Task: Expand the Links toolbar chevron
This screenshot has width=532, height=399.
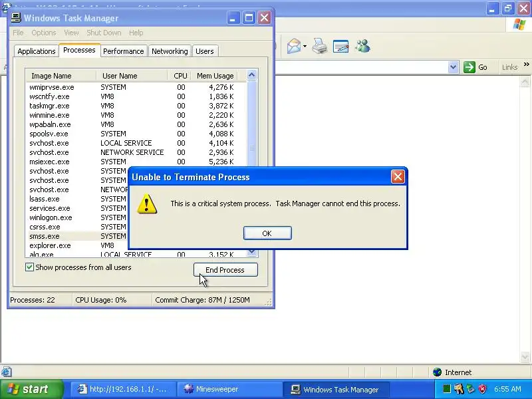Action: (526, 64)
